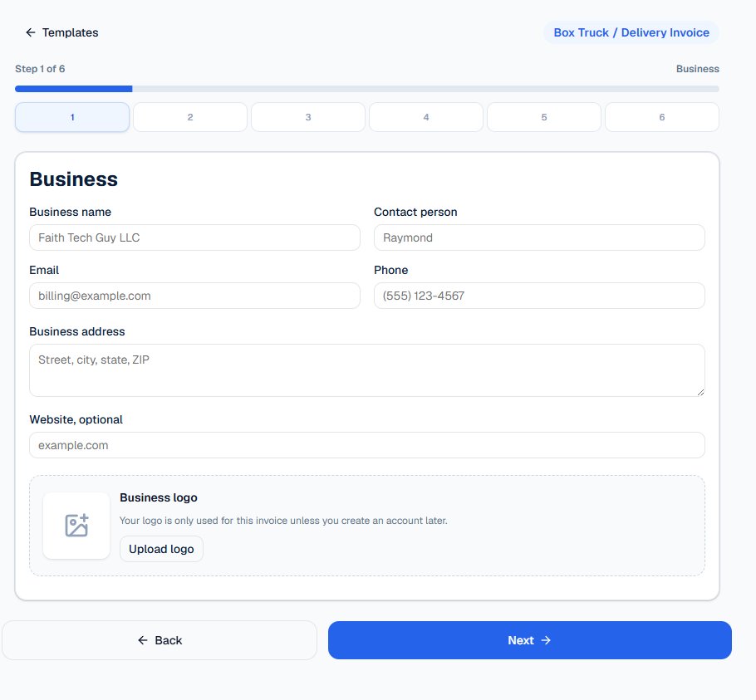Click the Upload logo button

[x=161, y=549]
